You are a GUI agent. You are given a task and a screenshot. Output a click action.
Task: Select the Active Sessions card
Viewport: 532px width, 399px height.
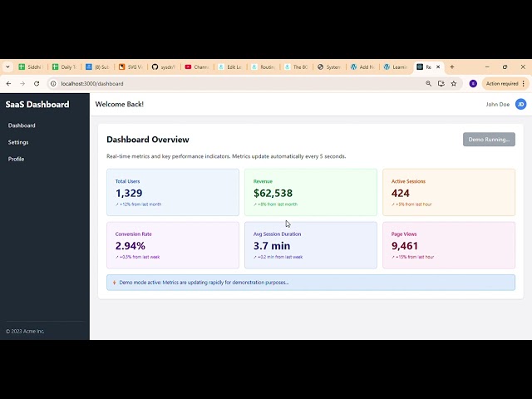point(449,192)
